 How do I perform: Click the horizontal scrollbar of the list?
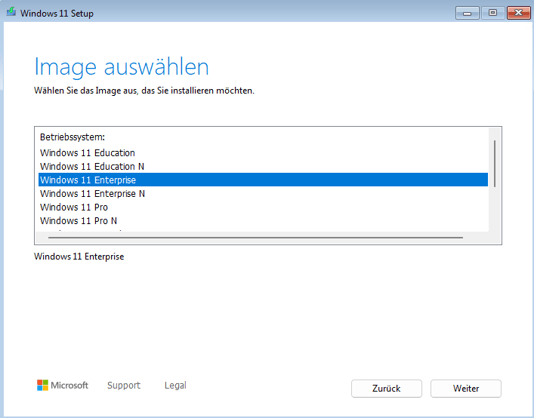coord(255,237)
